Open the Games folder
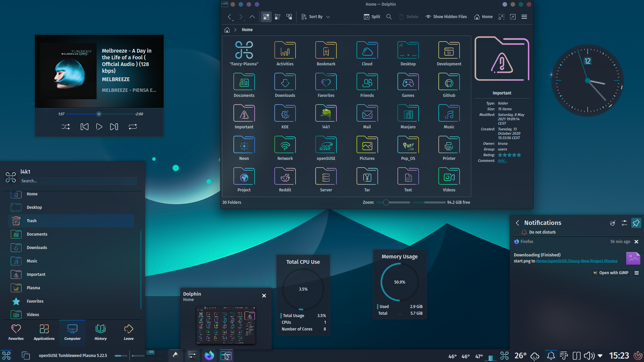 408,85
